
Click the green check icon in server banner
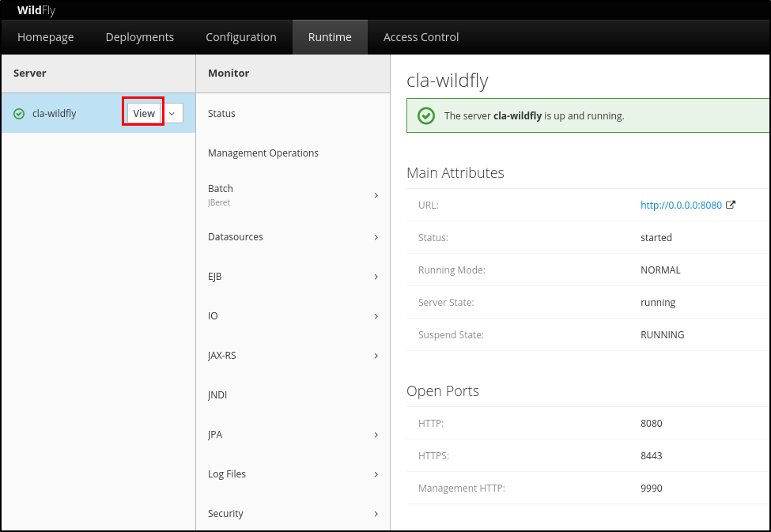pyautogui.click(x=425, y=116)
